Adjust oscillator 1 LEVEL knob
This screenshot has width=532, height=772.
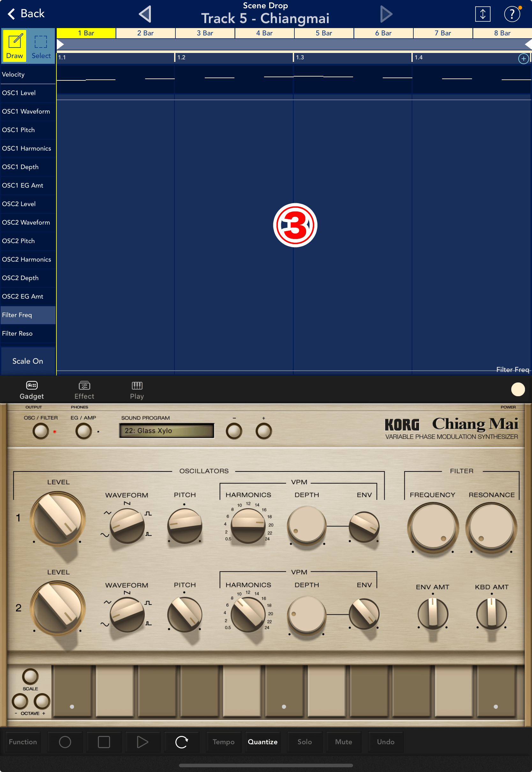[x=58, y=519]
